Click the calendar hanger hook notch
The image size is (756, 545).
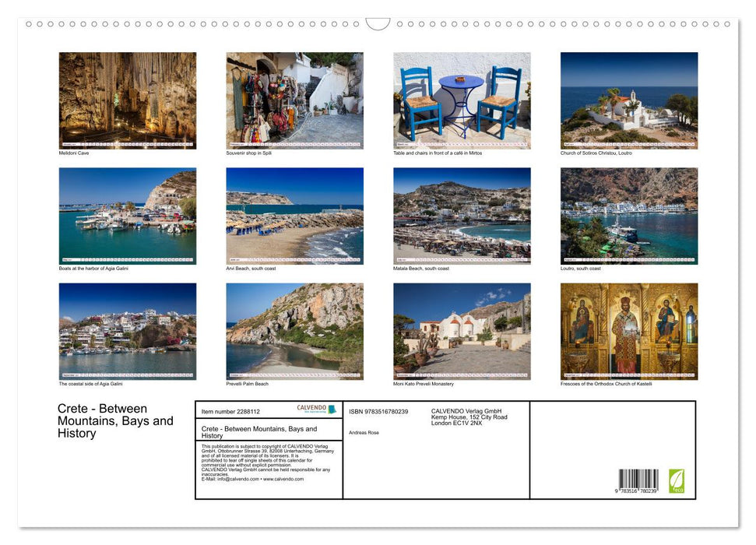(378, 24)
